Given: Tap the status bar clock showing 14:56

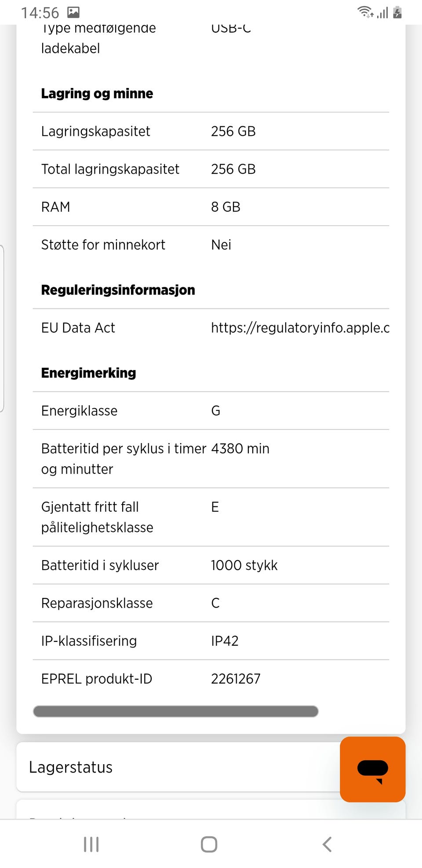Looking at the screenshot, I should coord(40,13).
